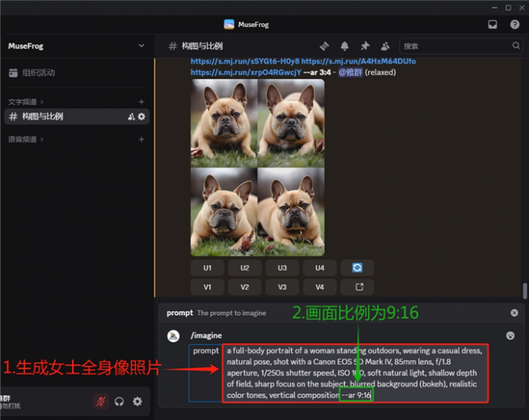
Task: Toggle headphones deafen button
Action: [x=119, y=401]
